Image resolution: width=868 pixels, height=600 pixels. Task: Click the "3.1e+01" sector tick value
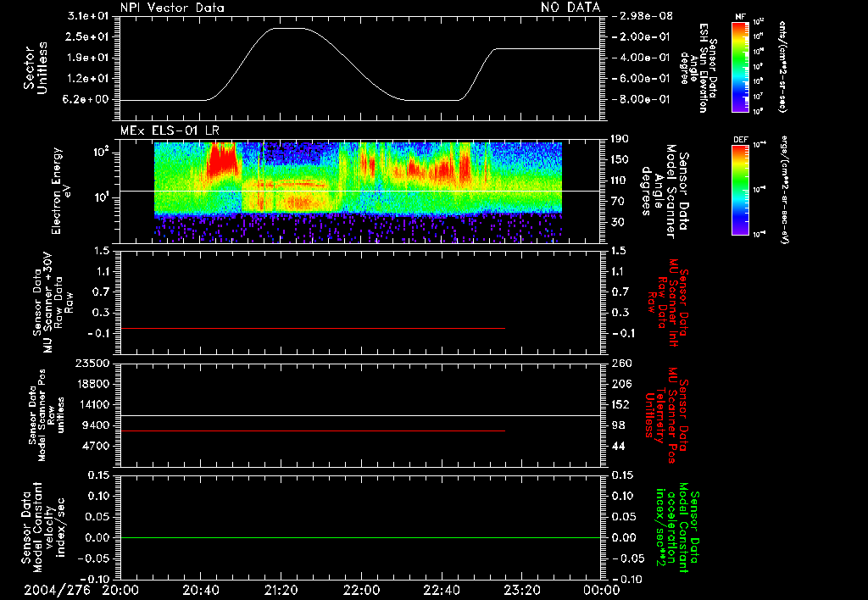tap(88, 16)
